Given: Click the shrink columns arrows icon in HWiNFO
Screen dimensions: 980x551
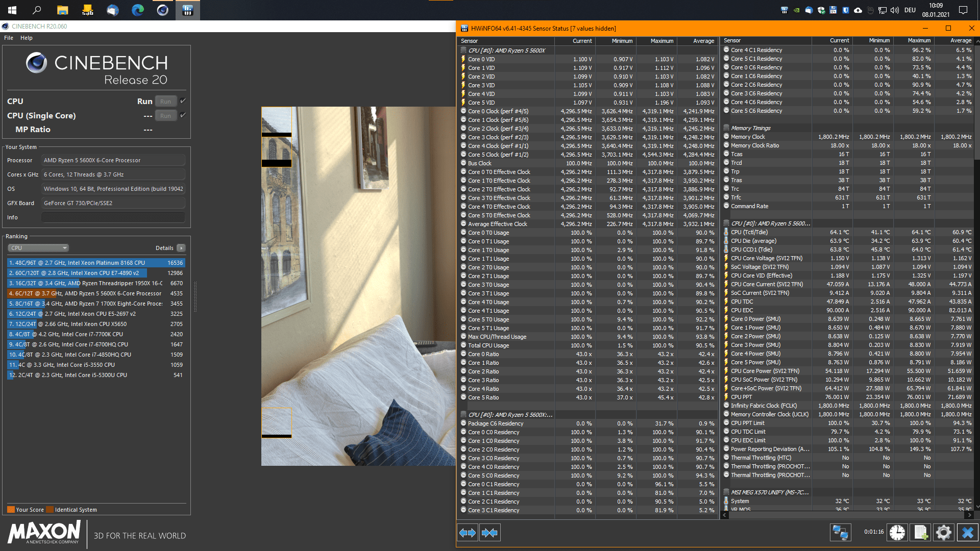Looking at the screenshot, I should click(489, 533).
